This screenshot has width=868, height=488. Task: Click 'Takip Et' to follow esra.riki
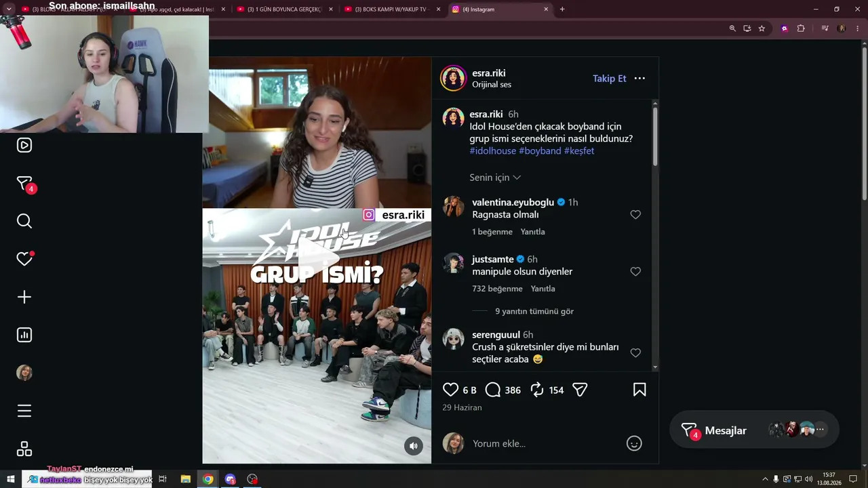pyautogui.click(x=610, y=79)
